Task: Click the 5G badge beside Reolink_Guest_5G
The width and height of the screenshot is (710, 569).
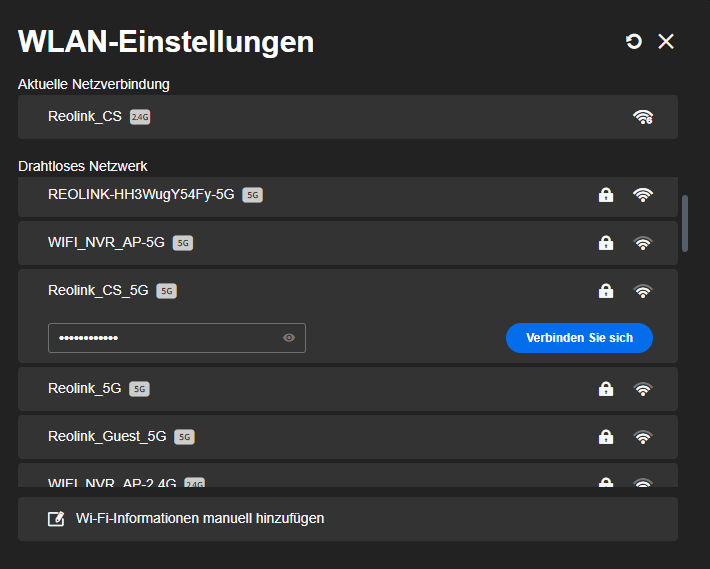Action: pyautogui.click(x=184, y=437)
